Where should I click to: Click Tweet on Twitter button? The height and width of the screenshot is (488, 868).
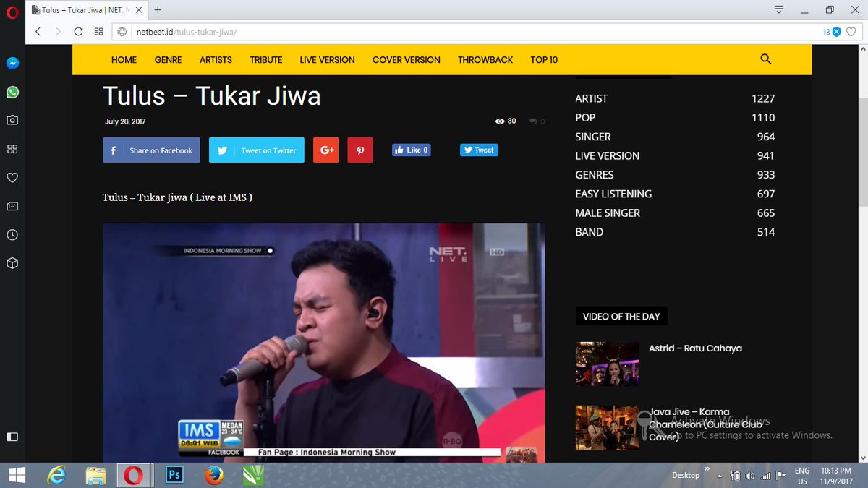[x=257, y=150]
